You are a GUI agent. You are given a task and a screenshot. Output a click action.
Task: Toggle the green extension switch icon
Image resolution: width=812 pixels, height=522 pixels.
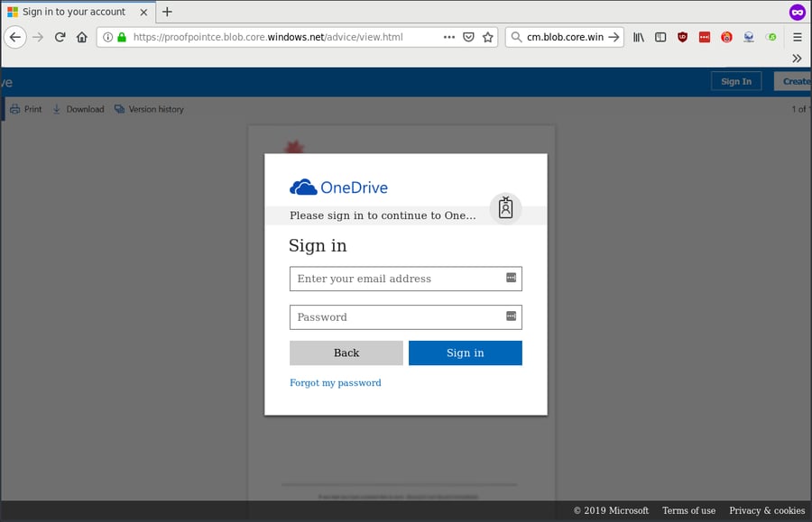point(770,37)
